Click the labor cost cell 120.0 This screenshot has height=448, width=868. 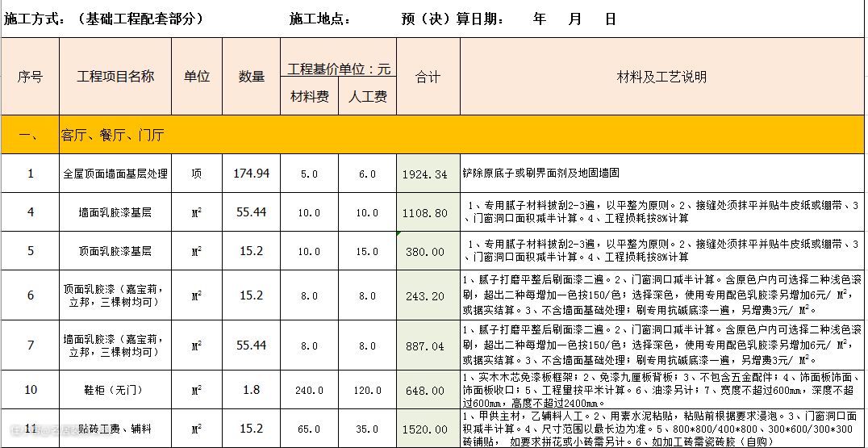click(x=367, y=391)
